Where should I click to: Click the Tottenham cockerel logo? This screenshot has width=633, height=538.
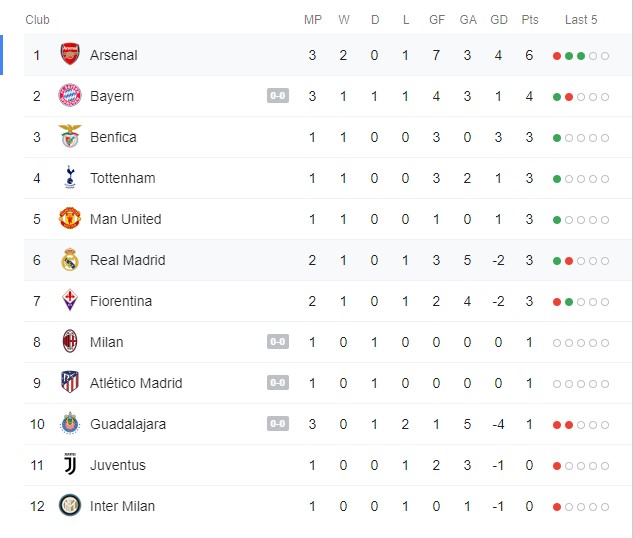click(x=70, y=177)
